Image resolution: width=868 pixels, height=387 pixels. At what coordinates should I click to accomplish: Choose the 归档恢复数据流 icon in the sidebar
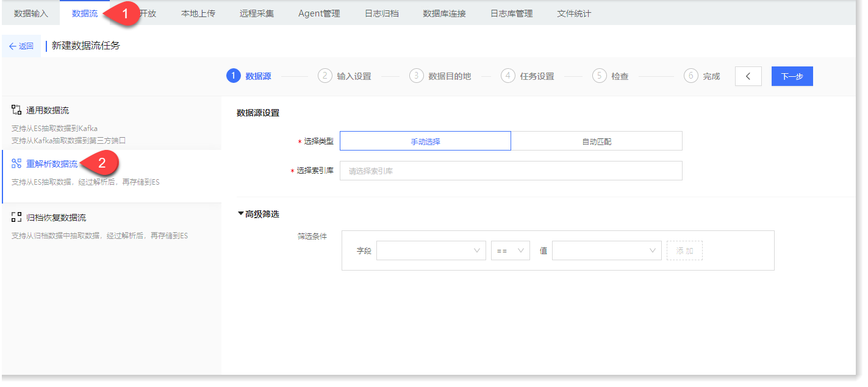[16, 217]
